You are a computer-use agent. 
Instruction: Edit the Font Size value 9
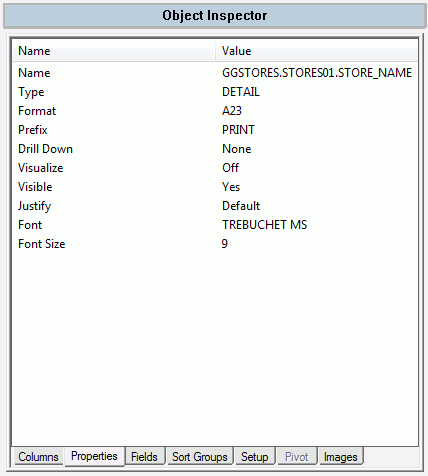[225, 244]
